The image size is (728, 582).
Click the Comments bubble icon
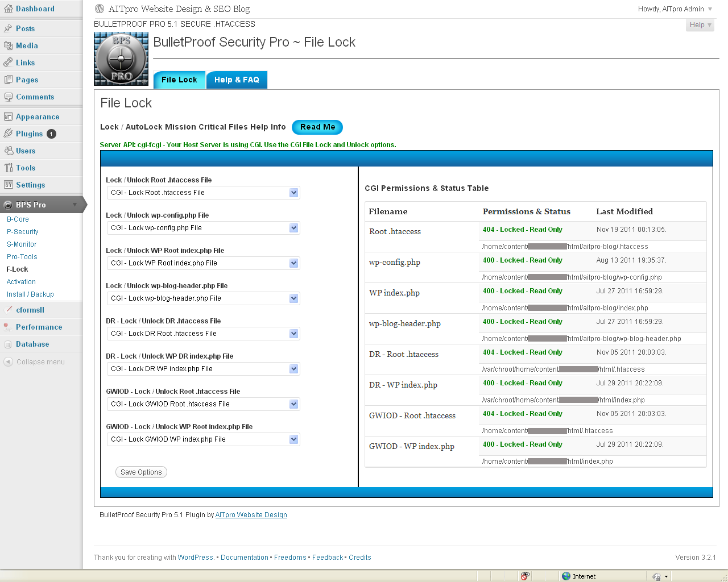8,97
